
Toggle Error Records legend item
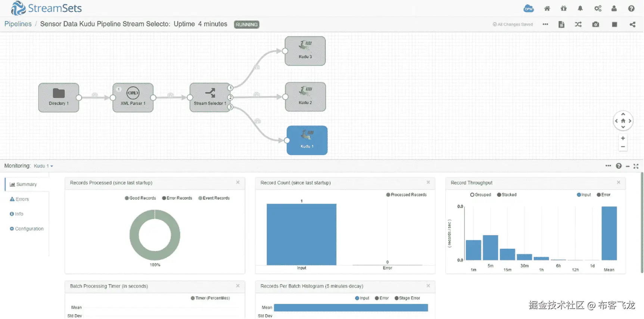pos(177,198)
